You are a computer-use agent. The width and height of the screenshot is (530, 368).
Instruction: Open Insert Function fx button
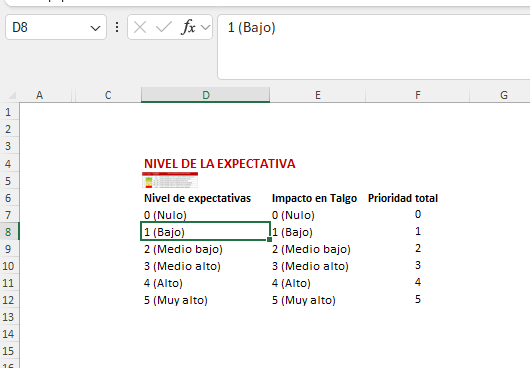188,27
